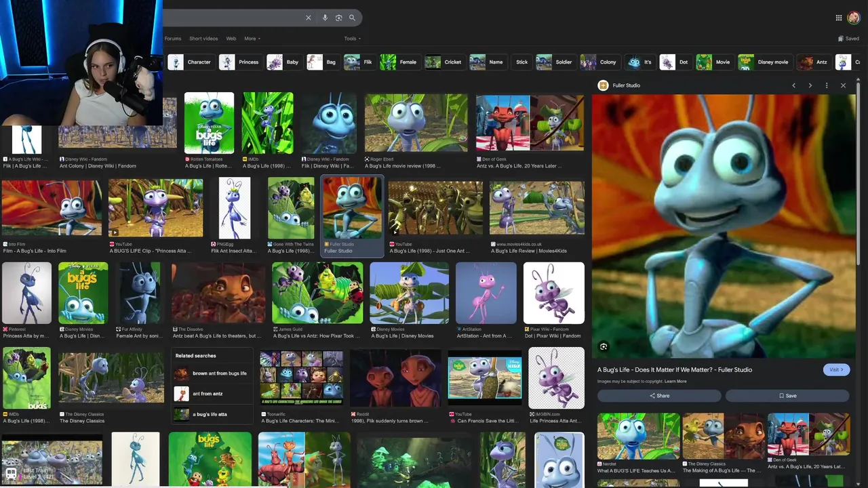Open the Google account avatar
The height and width of the screenshot is (488, 868).
point(854,18)
